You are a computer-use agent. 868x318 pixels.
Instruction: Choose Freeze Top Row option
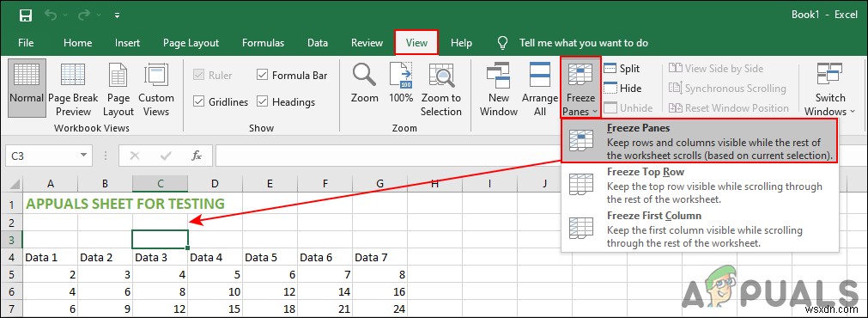(x=699, y=186)
